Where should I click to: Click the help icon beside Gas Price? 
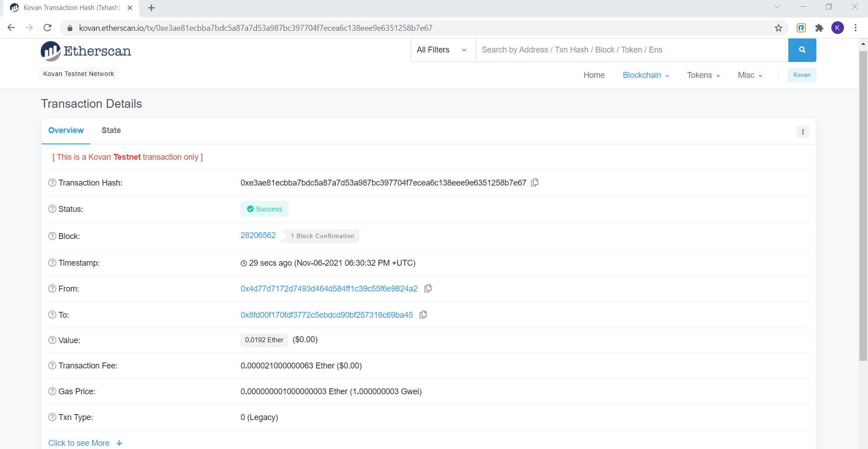click(x=53, y=392)
